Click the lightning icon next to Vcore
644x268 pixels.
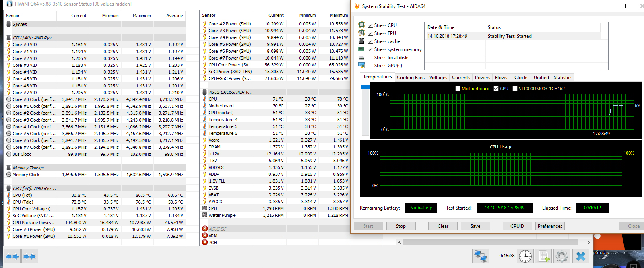(x=205, y=140)
